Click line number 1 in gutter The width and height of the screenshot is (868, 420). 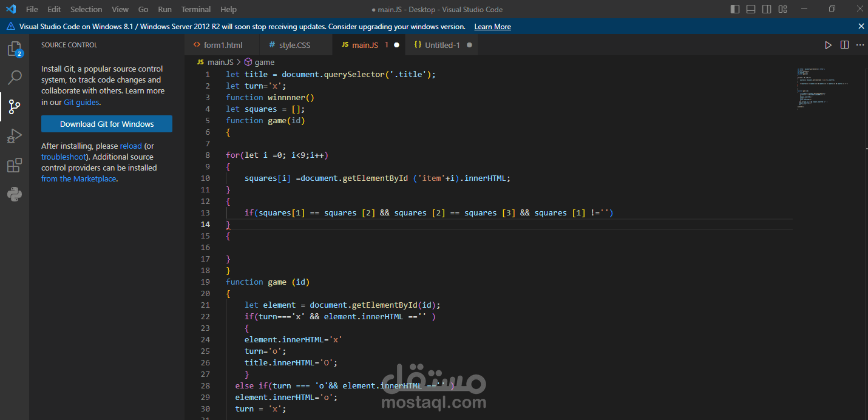point(208,74)
